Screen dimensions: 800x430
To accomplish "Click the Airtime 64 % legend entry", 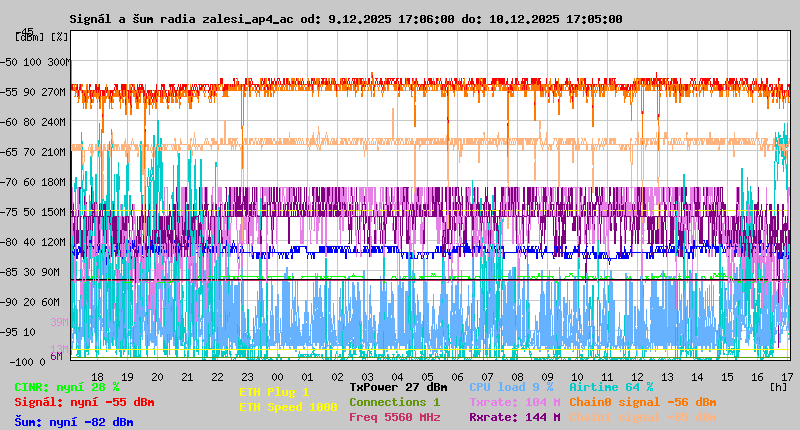I will (x=611, y=386).
